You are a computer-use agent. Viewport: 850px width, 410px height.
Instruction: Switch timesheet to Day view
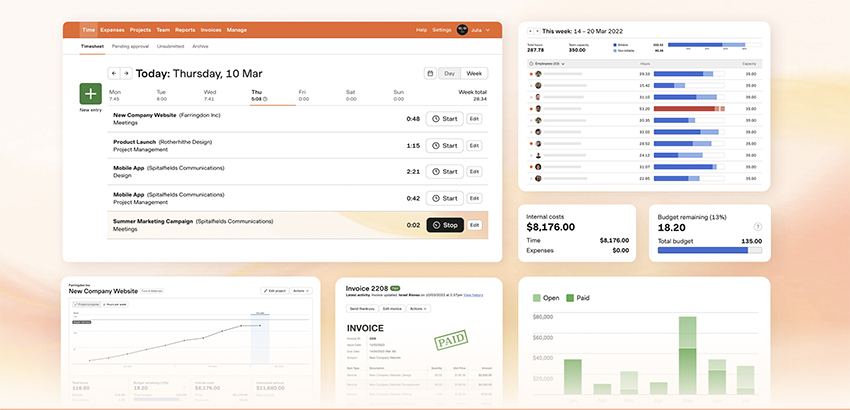(x=449, y=73)
